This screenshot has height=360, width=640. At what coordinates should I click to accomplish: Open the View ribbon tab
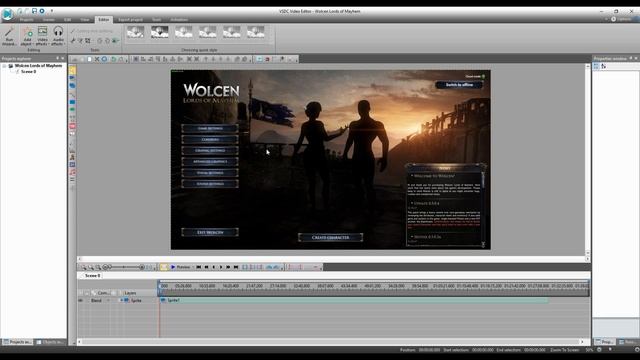[x=85, y=20]
